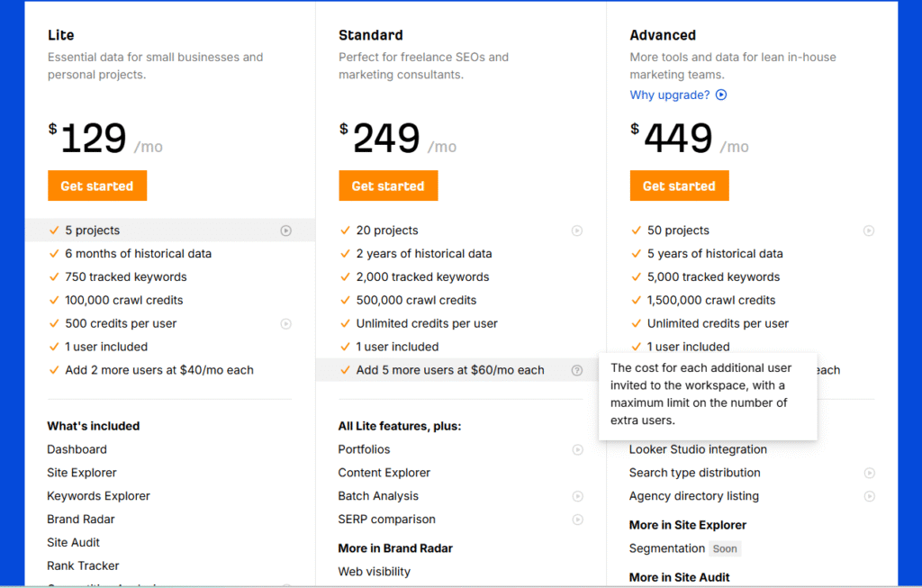This screenshot has width=922, height=588.
Task: Start the Advanced plan with Get started
Action: tap(679, 186)
